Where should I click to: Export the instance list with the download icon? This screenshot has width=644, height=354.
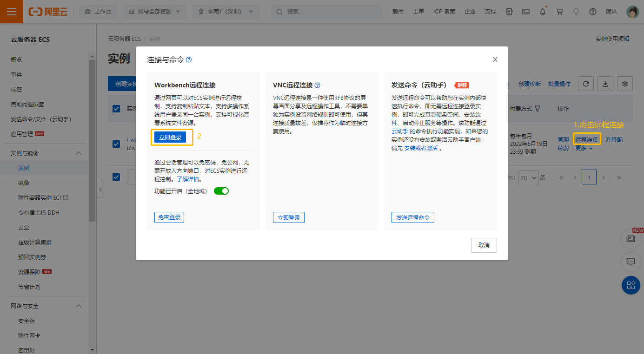coord(605,84)
